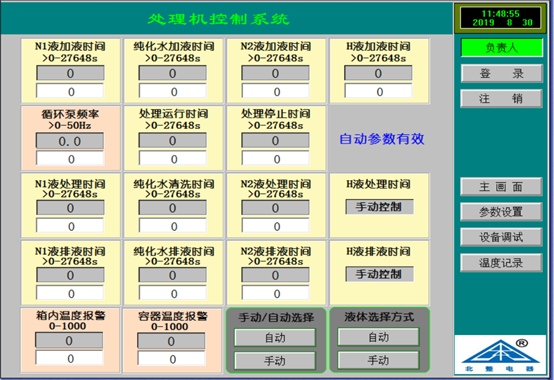Click the date and time clock display
The width and height of the screenshot is (554, 380).
click(500, 18)
